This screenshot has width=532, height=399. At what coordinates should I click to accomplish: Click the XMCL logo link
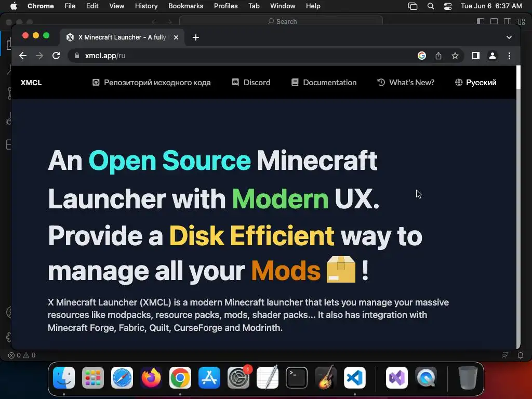pyautogui.click(x=31, y=83)
